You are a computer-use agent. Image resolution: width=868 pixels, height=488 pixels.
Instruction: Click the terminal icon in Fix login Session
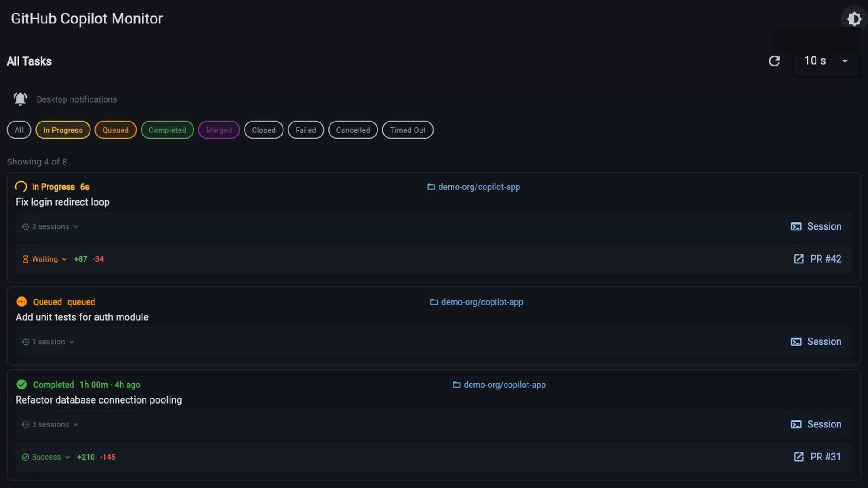click(796, 226)
